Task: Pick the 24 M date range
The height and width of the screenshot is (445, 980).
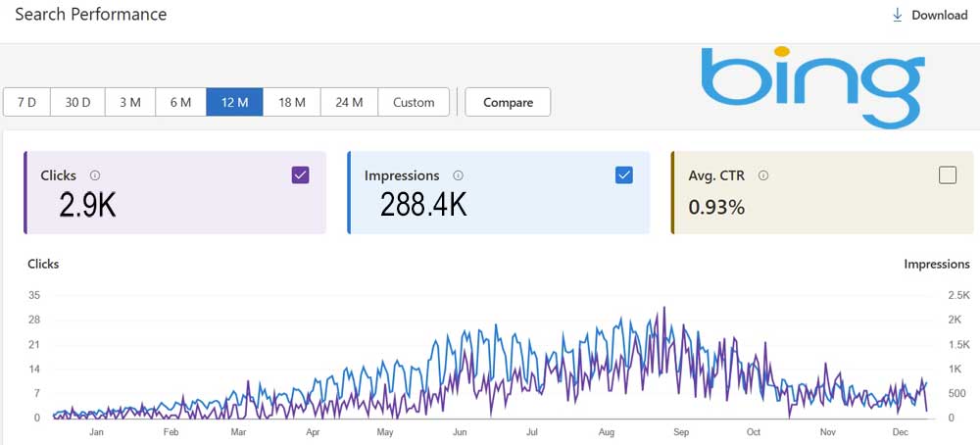Action: [x=349, y=102]
